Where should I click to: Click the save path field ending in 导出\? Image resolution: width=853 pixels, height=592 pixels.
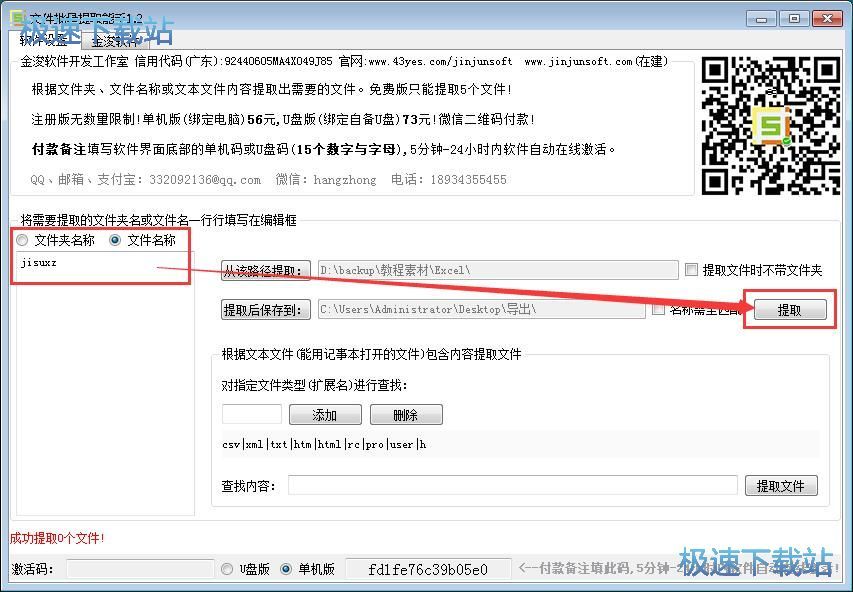(x=481, y=309)
